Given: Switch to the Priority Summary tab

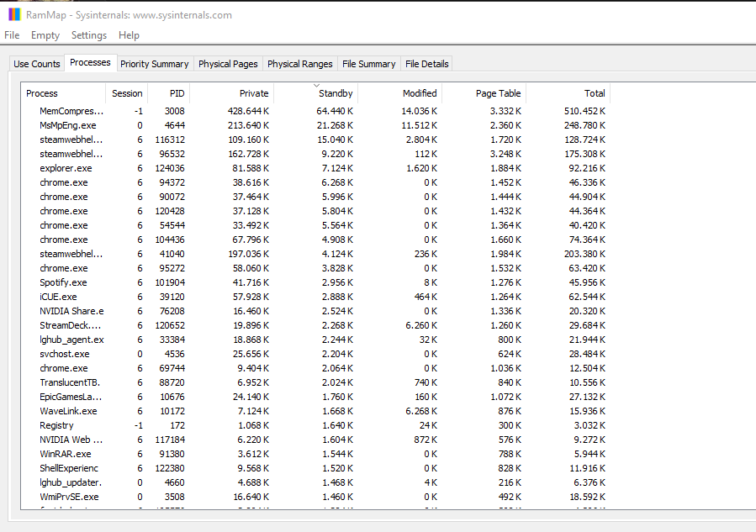Looking at the screenshot, I should [x=154, y=64].
